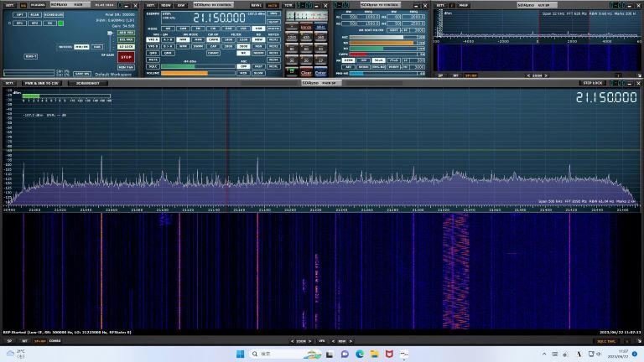Click the Clear keypad button

pyautogui.click(x=306, y=73)
